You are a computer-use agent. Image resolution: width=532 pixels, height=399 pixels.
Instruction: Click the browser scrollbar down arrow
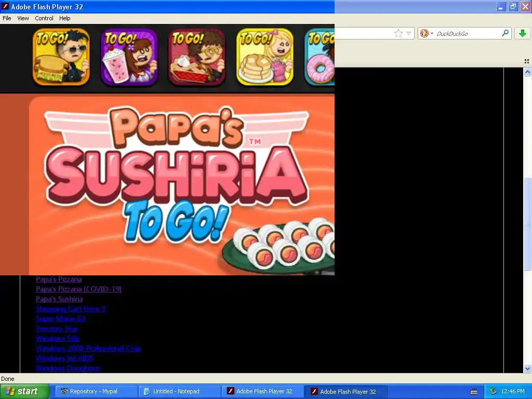click(527, 368)
